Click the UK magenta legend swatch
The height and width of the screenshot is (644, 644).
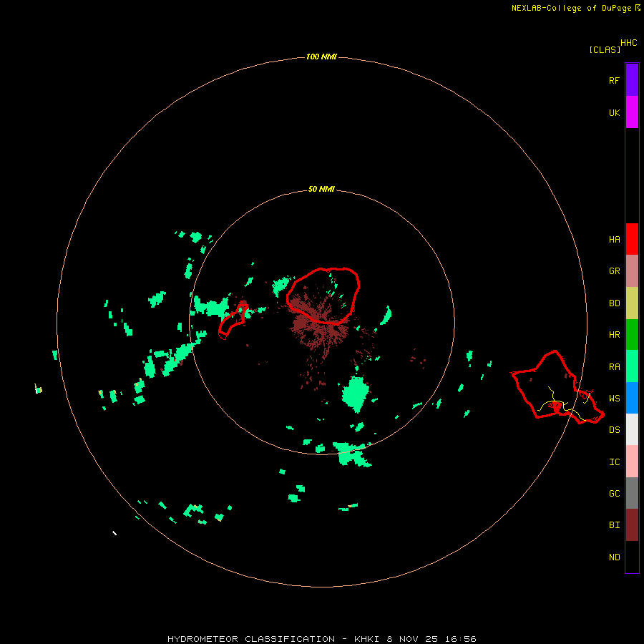coord(632,112)
